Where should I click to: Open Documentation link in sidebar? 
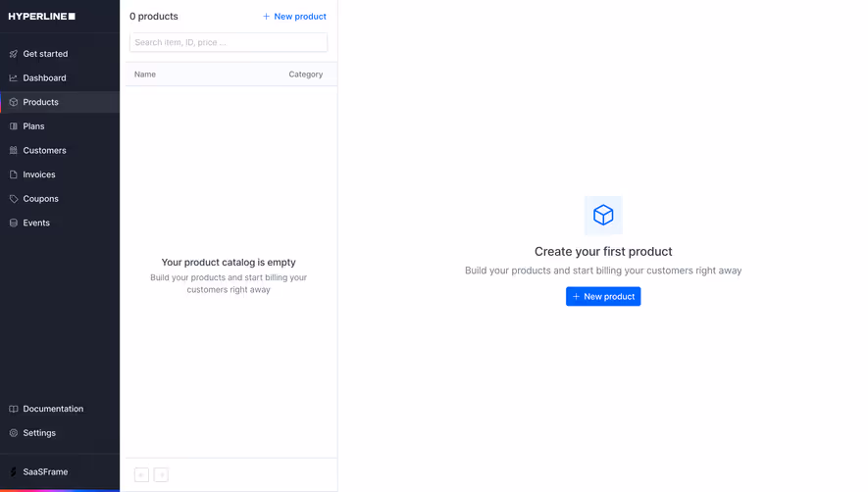coord(53,409)
